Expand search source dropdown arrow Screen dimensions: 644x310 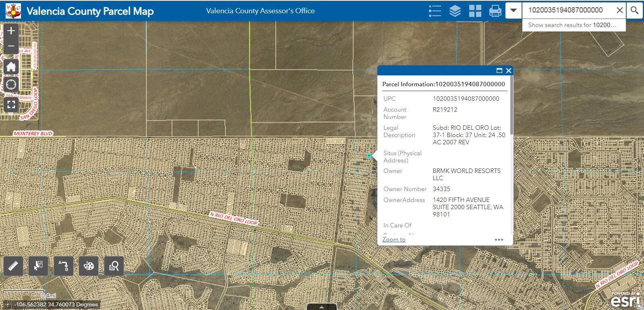point(514,10)
